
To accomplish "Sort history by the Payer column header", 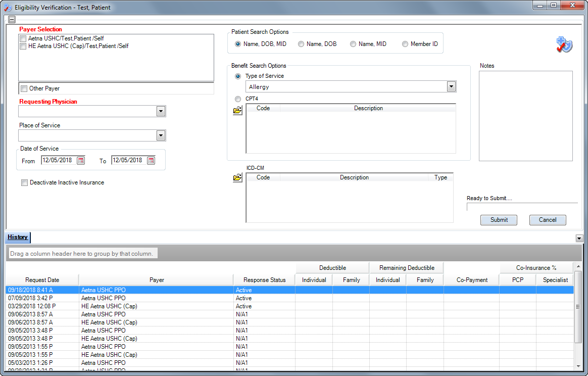I will click(x=157, y=280).
